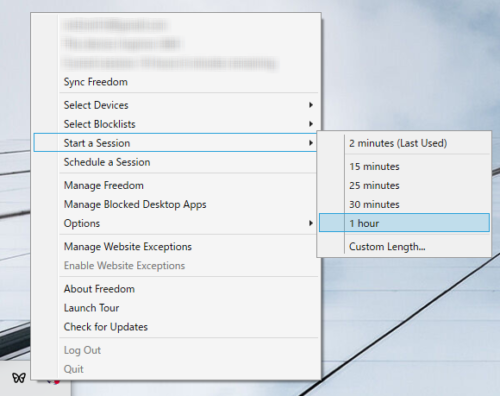Screen dimensions: 500x396
Task: Click the Start a Session entry
Action: point(176,143)
